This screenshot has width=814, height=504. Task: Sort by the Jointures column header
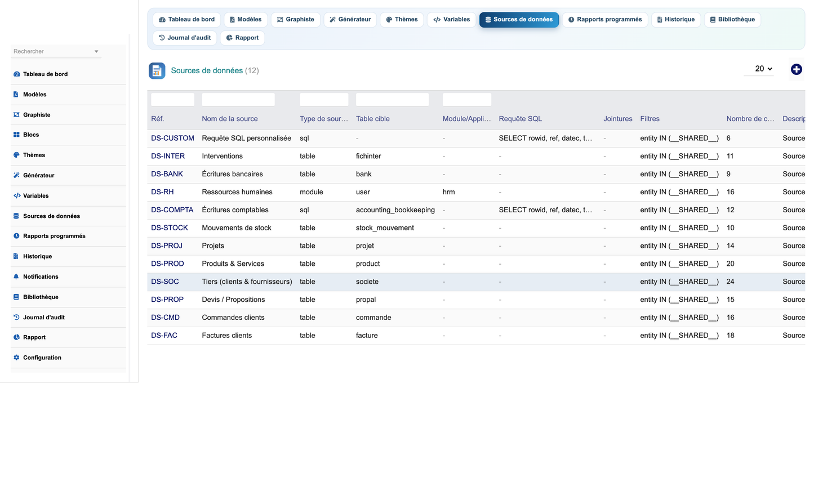(x=618, y=119)
